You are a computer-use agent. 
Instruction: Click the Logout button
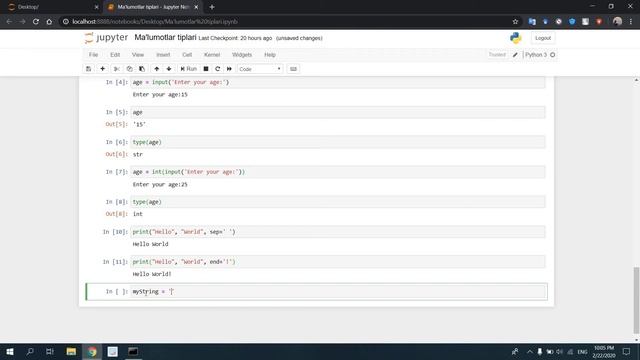coord(543,38)
